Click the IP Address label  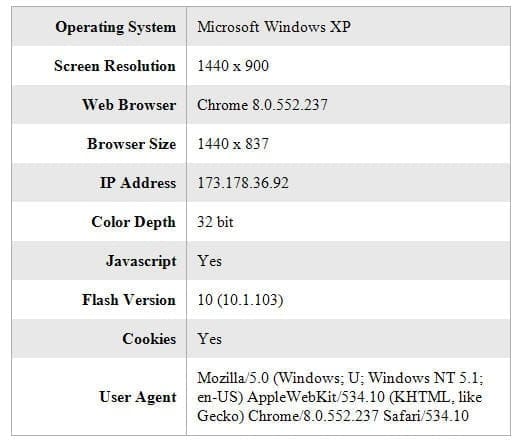point(138,183)
